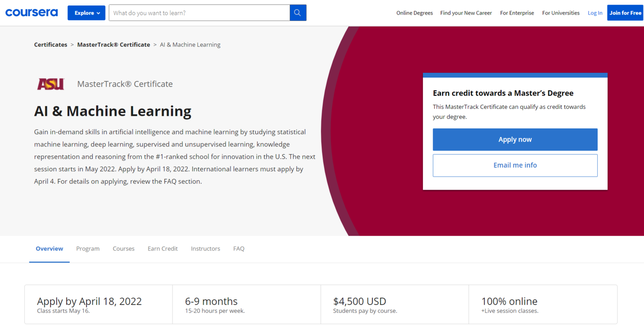Image resolution: width=644 pixels, height=331 pixels.
Task: Click the Email me info button
Action: (515, 165)
